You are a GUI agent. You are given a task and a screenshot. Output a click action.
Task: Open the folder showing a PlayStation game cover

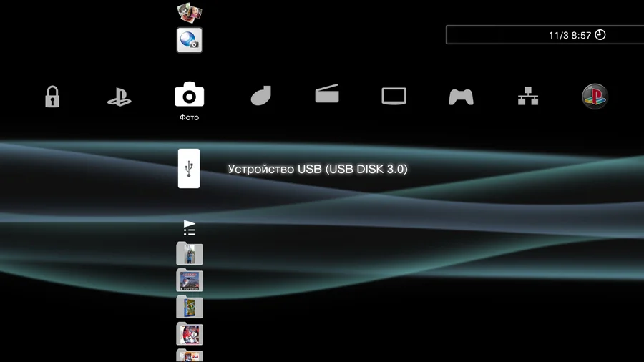coord(190,280)
